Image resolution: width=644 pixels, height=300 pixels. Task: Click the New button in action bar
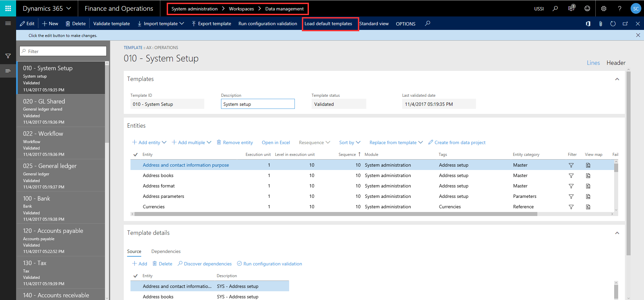point(50,24)
